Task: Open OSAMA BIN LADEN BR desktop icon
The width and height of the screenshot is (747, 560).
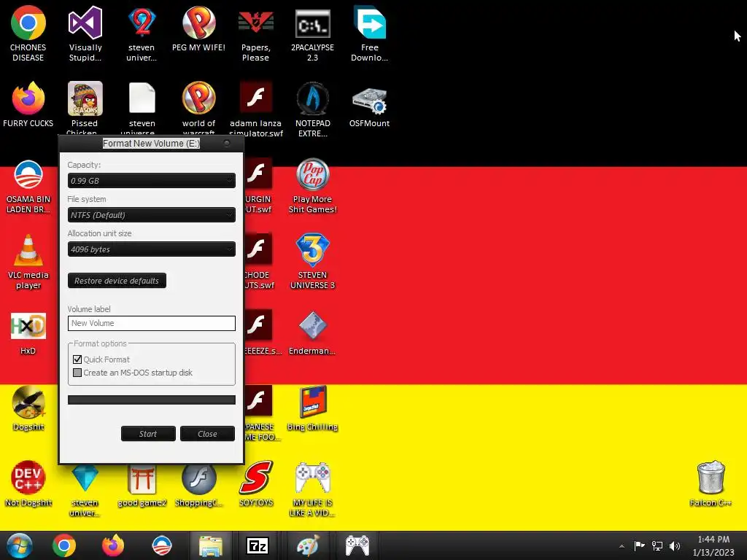Action: (28, 186)
